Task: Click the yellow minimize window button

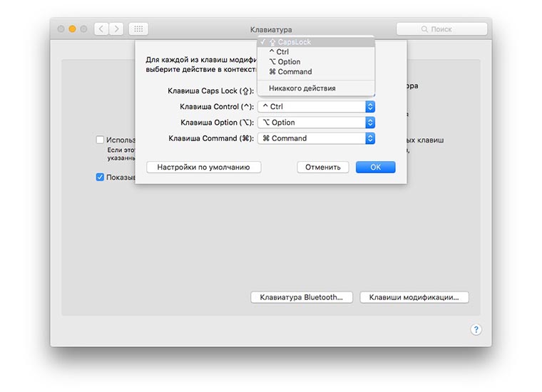Action: coord(72,29)
